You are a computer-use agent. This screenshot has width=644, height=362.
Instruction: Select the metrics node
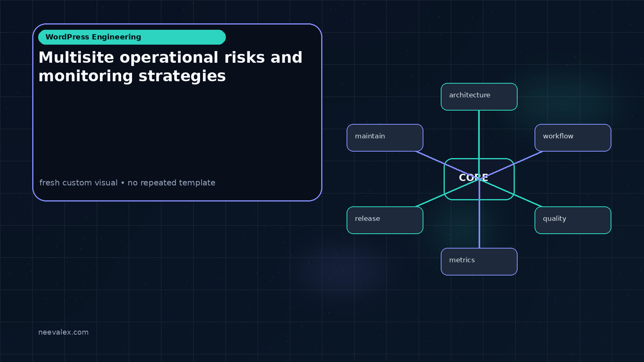tap(479, 261)
